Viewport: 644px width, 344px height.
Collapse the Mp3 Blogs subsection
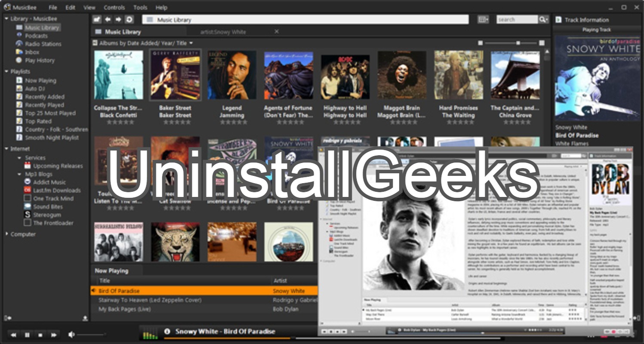20,174
